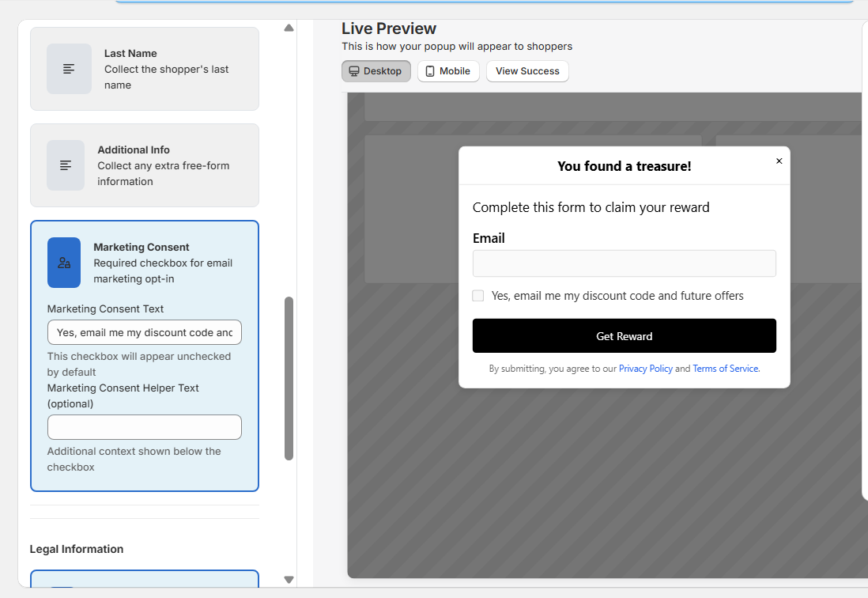Switch to the Mobile preview tab
The height and width of the screenshot is (598, 868).
447,70
